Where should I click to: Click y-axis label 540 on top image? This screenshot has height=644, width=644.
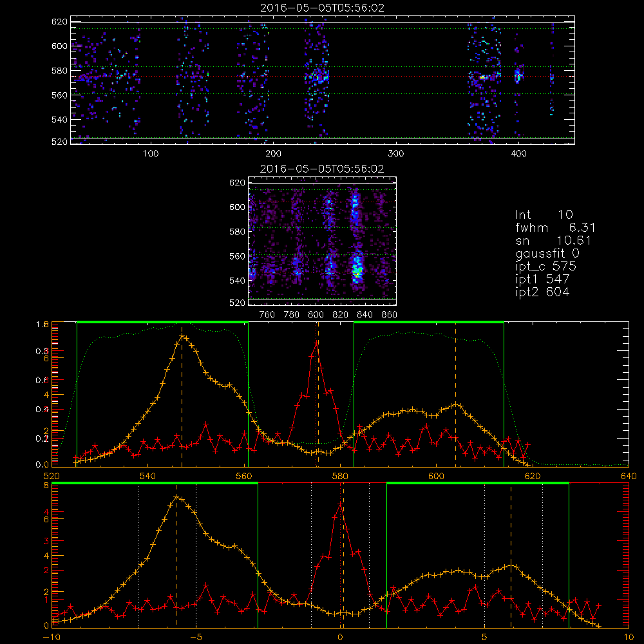pyautogui.click(x=59, y=120)
